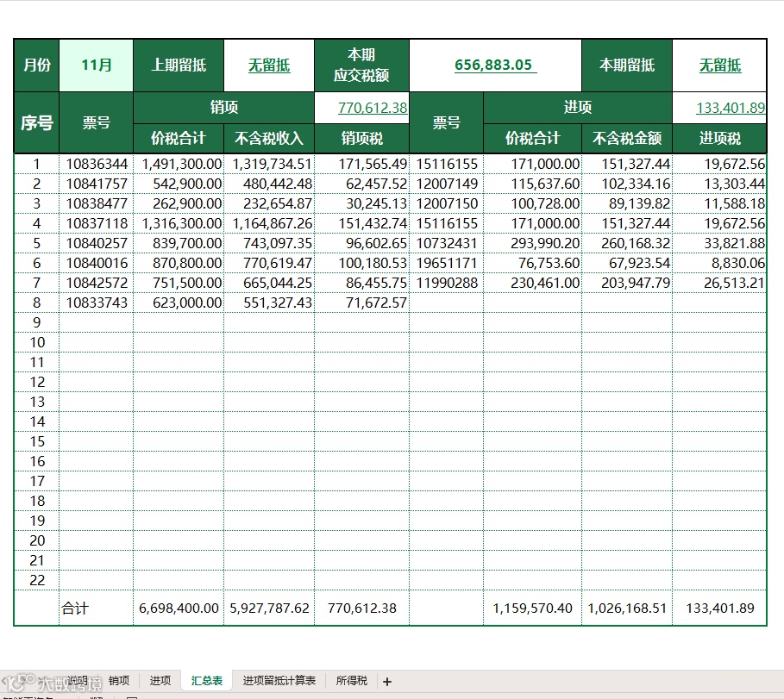The width and height of the screenshot is (784, 699).
Task: Select the 不含税收入 column header
Action: 269,139
